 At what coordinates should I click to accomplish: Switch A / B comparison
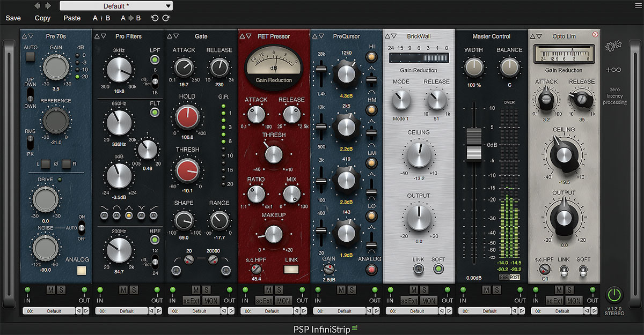click(101, 18)
